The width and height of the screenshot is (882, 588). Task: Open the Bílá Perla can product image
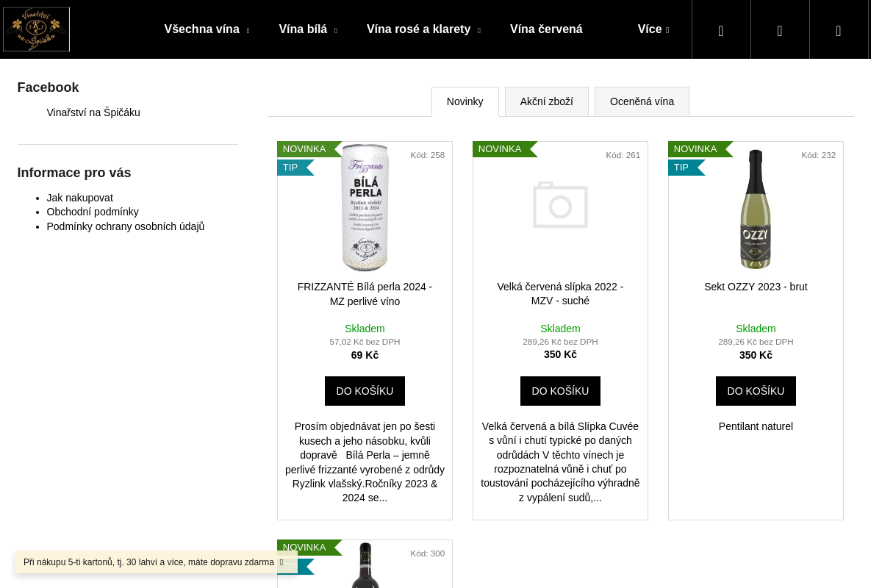[x=365, y=207]
